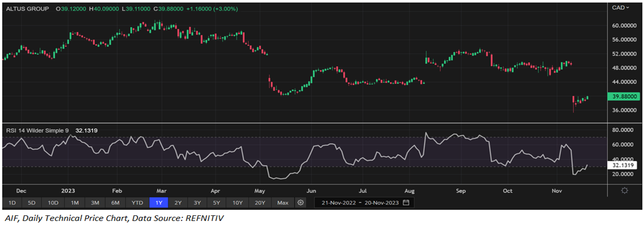This screenshot has width=644, height=225.
Task: Click the Apr label on time axis
Action: [x=215, y=191]
